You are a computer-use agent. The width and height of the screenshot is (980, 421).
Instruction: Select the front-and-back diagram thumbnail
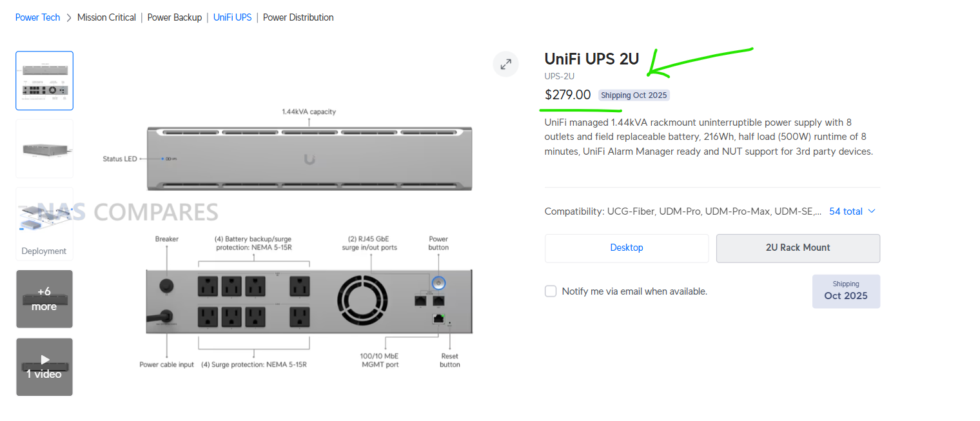[x=44, y=81]
